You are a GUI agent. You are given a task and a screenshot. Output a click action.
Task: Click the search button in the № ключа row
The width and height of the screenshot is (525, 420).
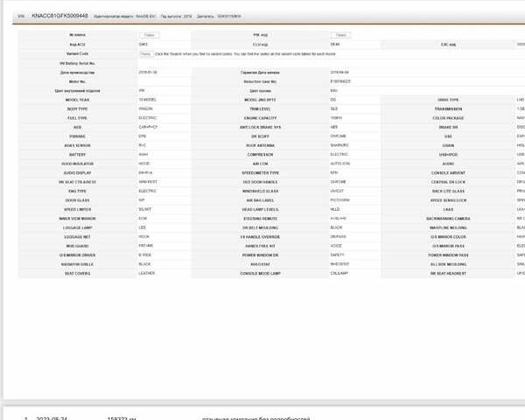tap(150, 35)
